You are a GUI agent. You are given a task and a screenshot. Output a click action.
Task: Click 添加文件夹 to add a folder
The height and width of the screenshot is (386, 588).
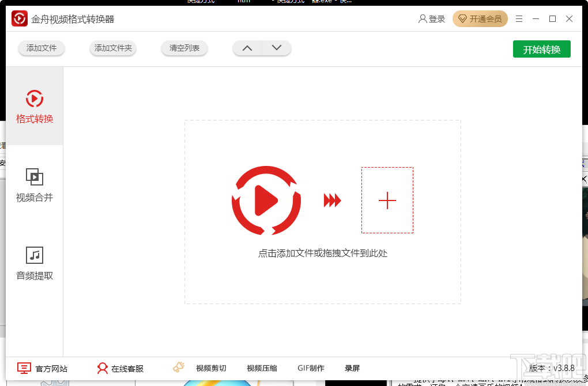(112, 48)
